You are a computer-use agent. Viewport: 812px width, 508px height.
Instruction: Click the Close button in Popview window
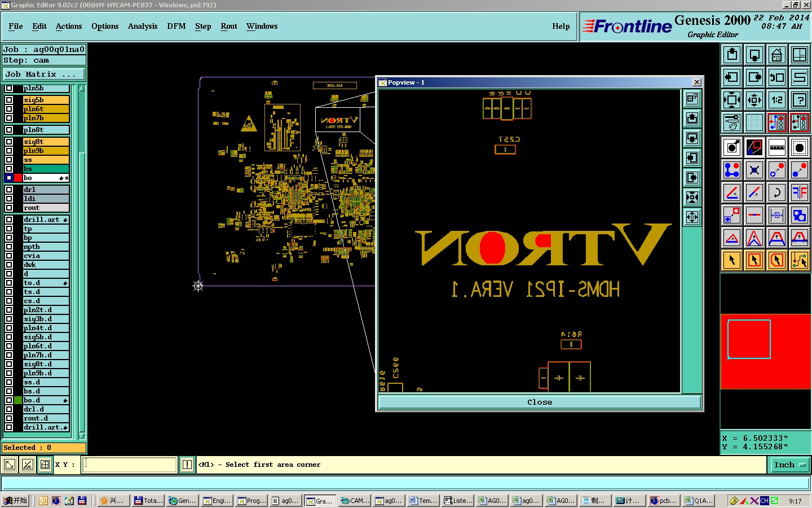coord(540,402)
